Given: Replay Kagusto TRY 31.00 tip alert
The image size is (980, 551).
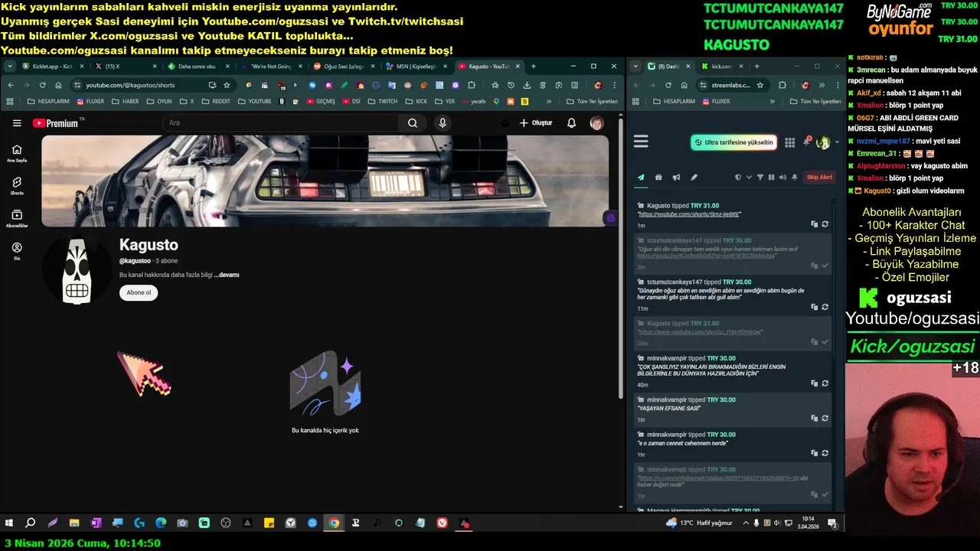Looking at the screenshot, I should [x=825, y=224].
